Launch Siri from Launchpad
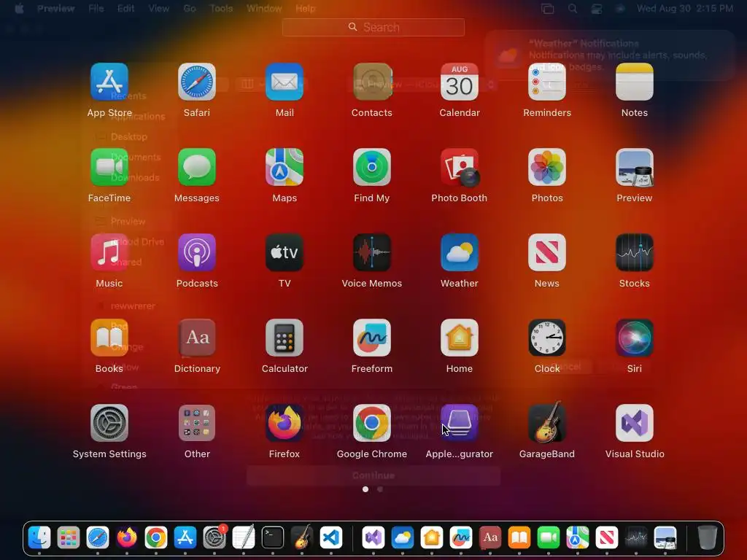 click(635, 338)
